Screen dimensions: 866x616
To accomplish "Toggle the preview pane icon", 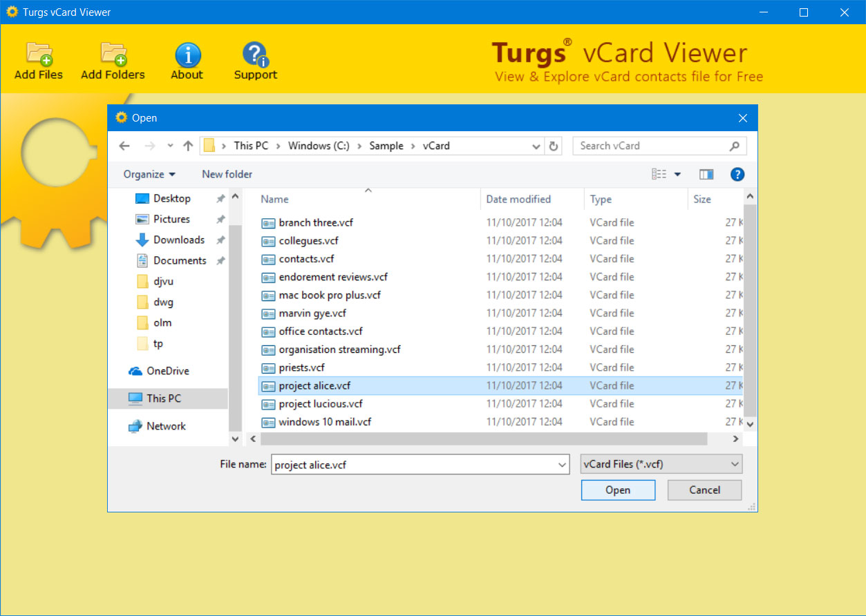I will point(706,174).
